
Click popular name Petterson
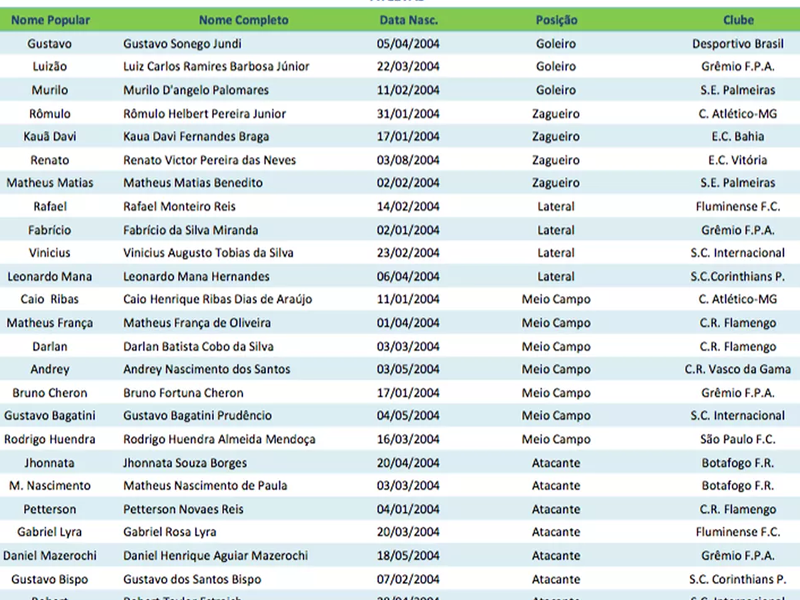pyautogui.click(x=49, y=509)
